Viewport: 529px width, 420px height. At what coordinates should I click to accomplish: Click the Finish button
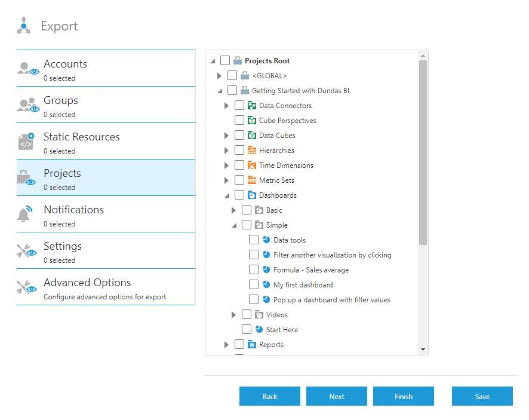pos(404,396)
